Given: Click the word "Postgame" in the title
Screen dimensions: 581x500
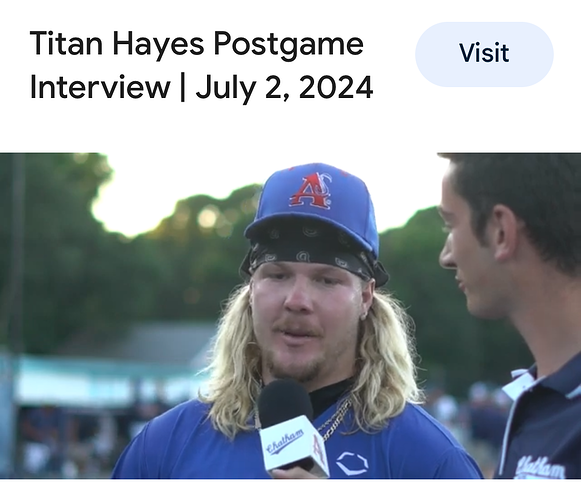Looking at the screenshot, I should point(288,45).
